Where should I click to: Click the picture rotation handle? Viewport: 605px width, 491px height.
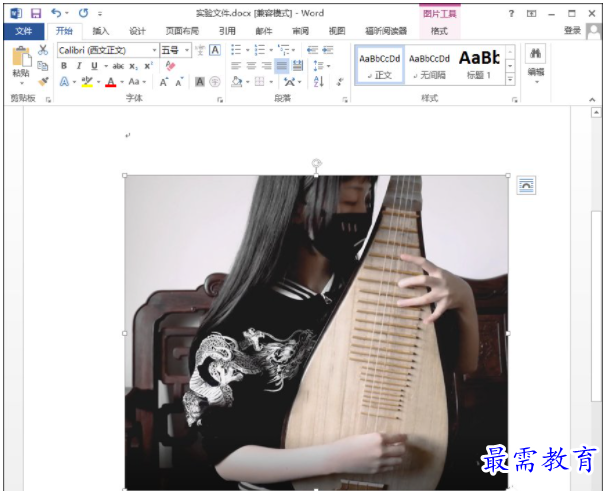click(x=316, y=162)
